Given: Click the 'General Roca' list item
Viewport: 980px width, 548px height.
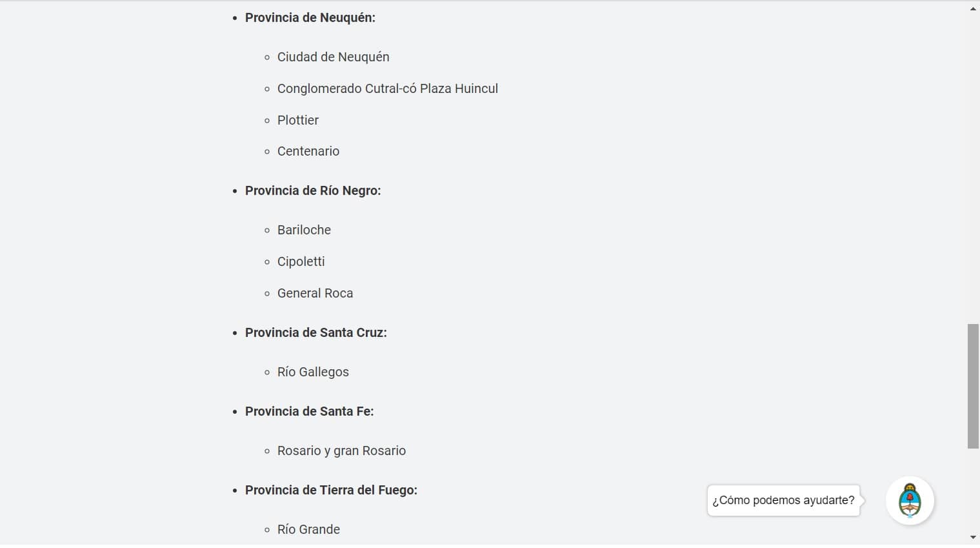Looking at the screenshot, I should tap(315, 293).
